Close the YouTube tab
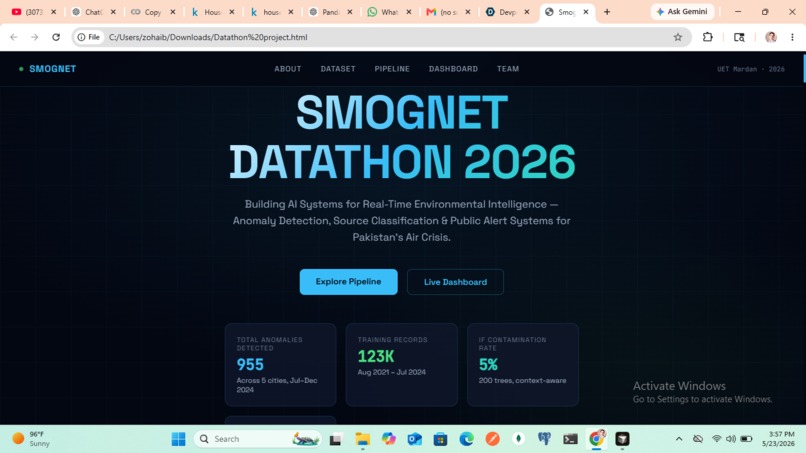This screenshot has width=806, height=453. [53, 12]
